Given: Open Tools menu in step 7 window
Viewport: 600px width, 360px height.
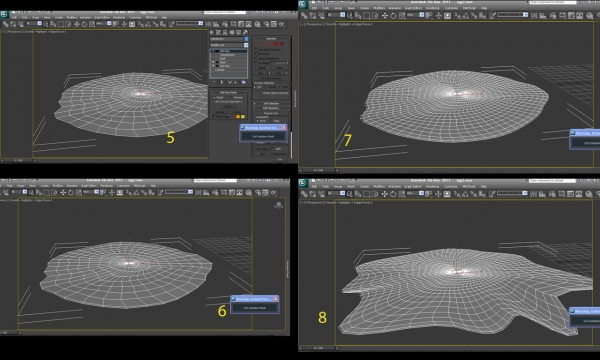Looking at the screenshot, I should click(325, 8).
